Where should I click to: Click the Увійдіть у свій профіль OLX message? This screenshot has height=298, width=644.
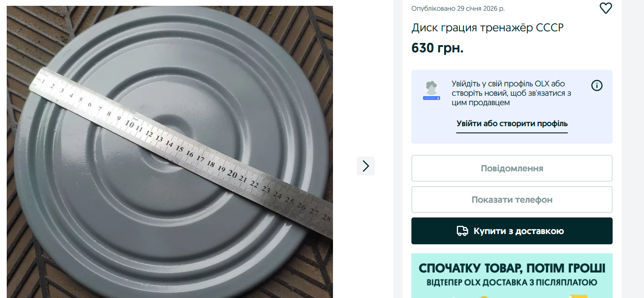[x=511, y=93]
